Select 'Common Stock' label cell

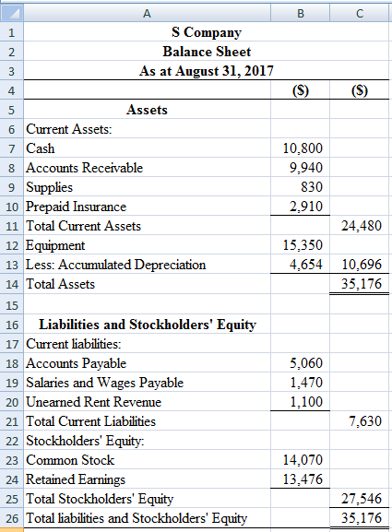pos(147,460)
